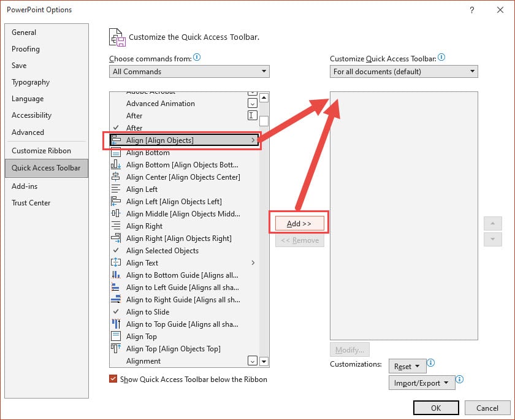Screen dimensions: 515x420
Task: Toggle the checkmark beside Align Selected Objects
Action: pyautogui.click(x=116, y=250)
